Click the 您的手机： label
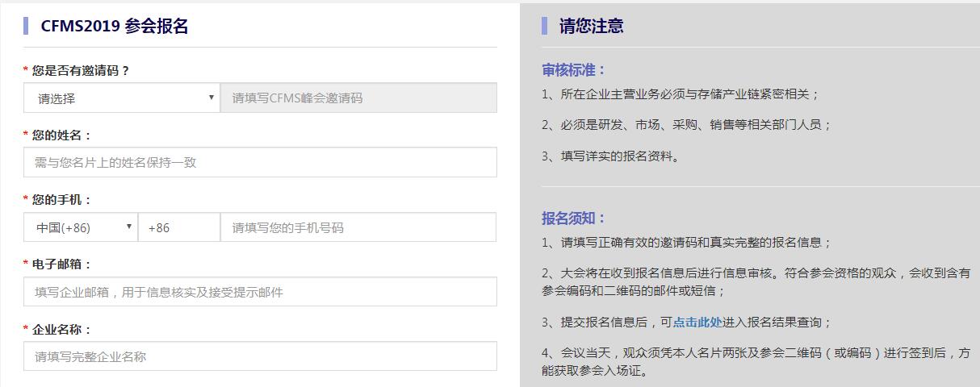The width and height of the screenshot is (980, 387). click(62, 200)
